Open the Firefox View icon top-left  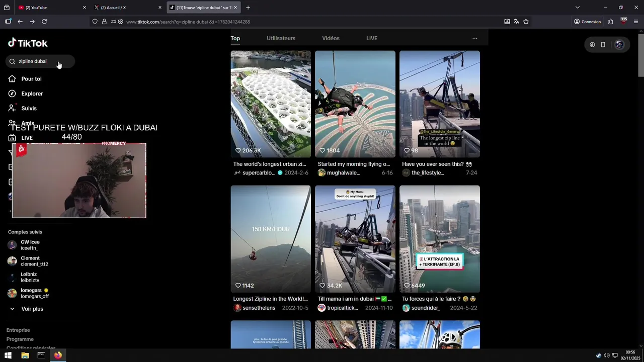pos(7,8)
